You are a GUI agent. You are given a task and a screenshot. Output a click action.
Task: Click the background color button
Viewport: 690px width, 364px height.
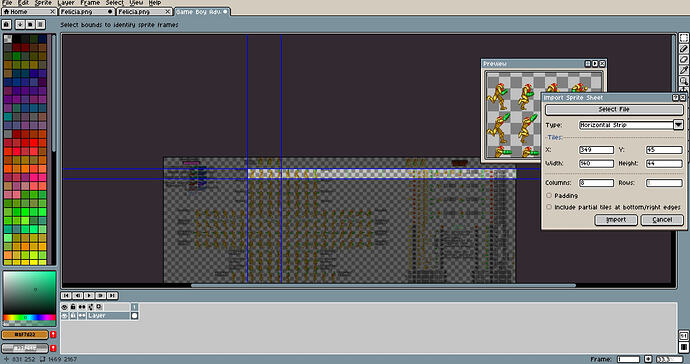point(25,348)
